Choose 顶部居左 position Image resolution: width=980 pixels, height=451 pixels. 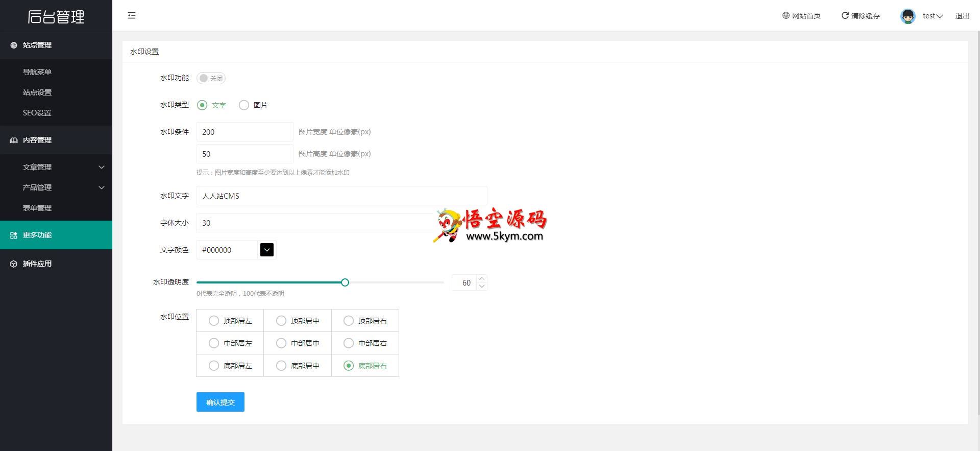pyautogui.click(x=230, y=321)
